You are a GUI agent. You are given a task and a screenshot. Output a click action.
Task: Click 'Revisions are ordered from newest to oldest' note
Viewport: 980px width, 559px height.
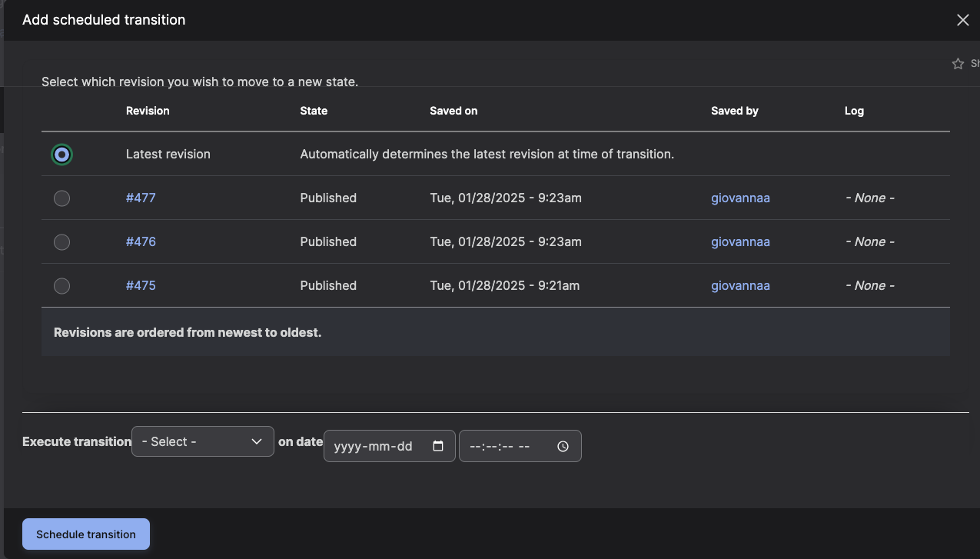coord(188,333)
